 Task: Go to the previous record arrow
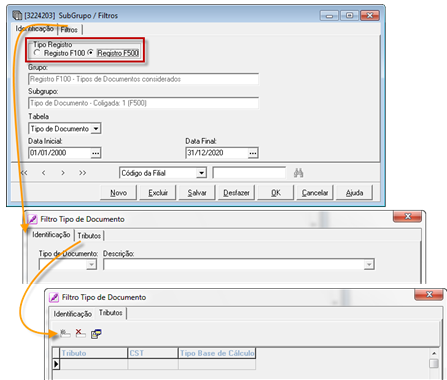(x=43, y=173)
